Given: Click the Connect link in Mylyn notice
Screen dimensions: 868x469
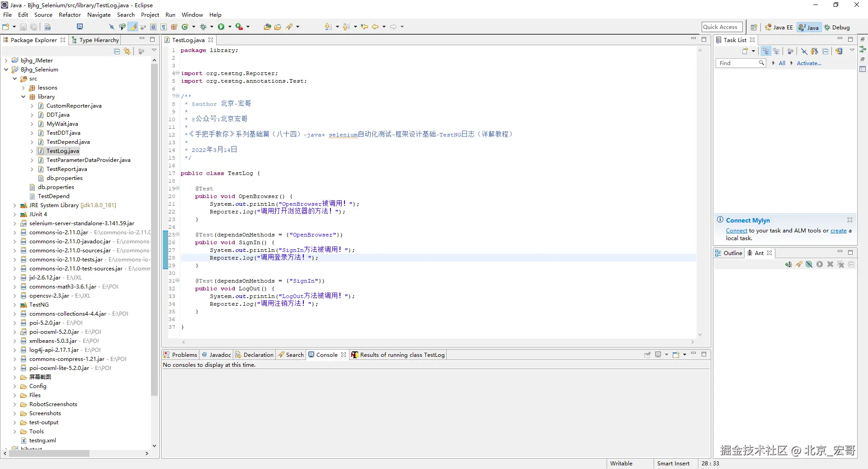Looking at the screenshot, I should click(736, 231).
